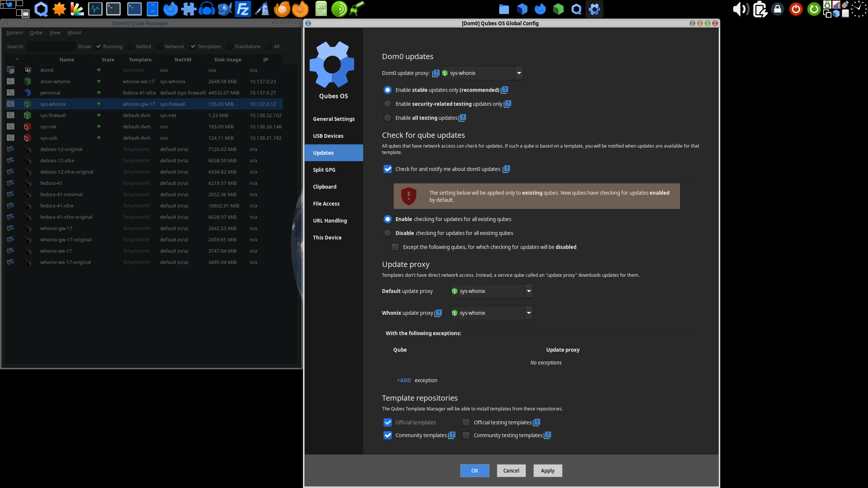Click the Global Config gear taskbar entry
The width and height of the screenshot is (868, 488).
[x=594, y=9]
